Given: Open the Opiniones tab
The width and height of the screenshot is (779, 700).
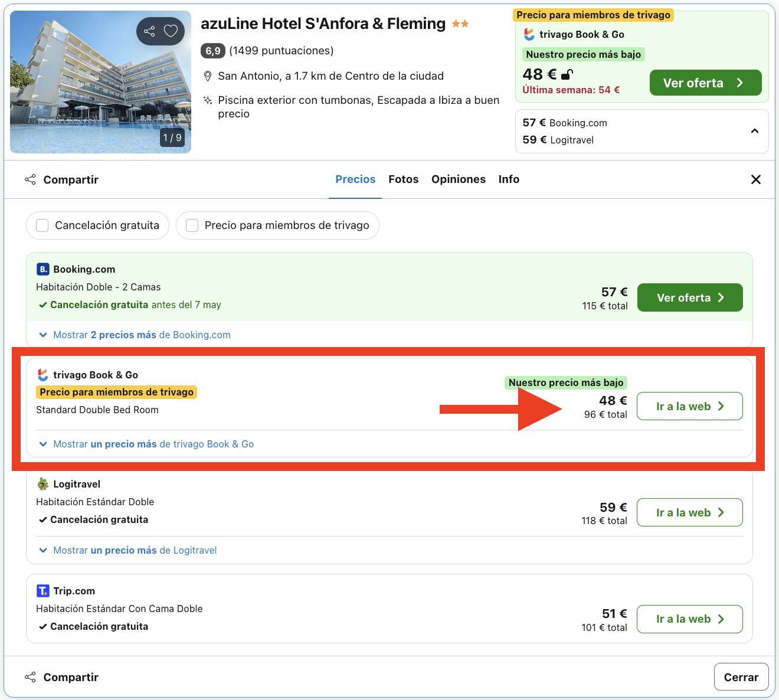Looking at the screenshot, I should pyautogui.click(x=459, y=179).
